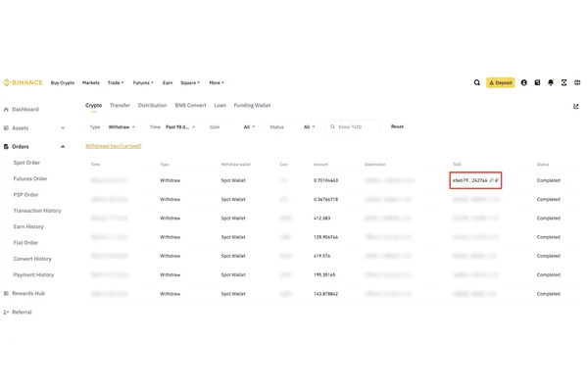Click the link icon next to TxID e5eb79

coord(491,180)
